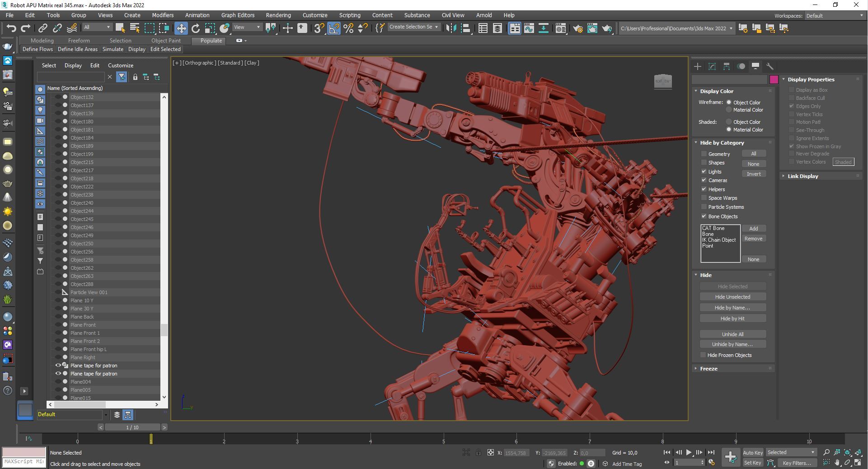Open the Utilities wrench panel

pos(769,66)
